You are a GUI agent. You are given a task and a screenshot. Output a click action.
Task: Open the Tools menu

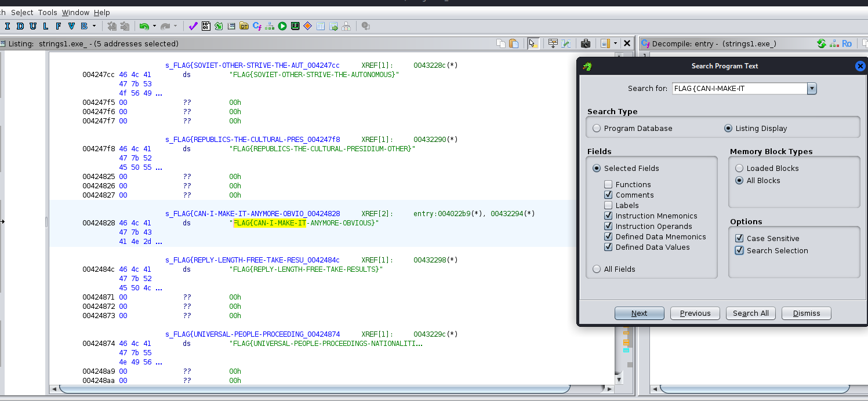coord(48,12)
